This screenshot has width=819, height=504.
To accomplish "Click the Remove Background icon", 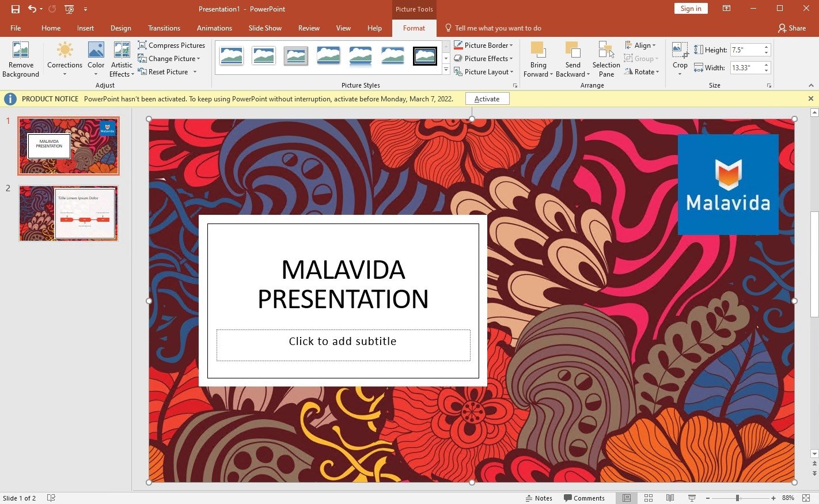I will point(21,51).
